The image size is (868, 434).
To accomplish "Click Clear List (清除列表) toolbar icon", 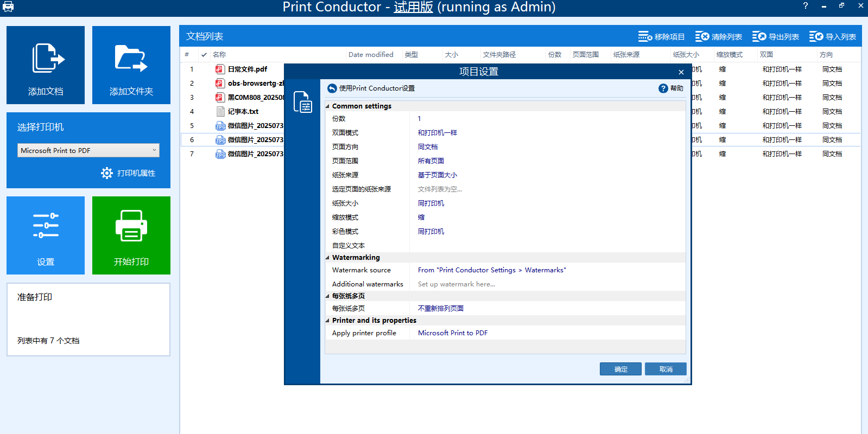I will pyautogui.click(x=702, y=36).
